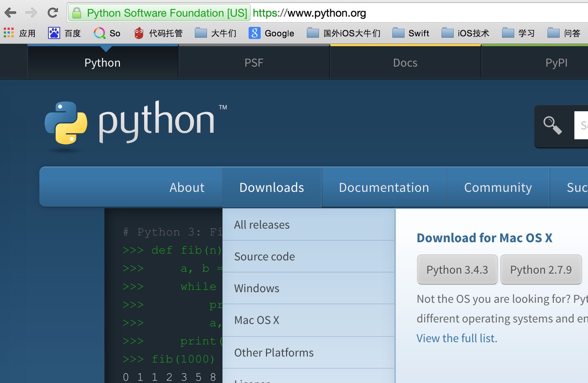
Task: Click the green SSL padlock icon
Action: (x=77, y=13)
